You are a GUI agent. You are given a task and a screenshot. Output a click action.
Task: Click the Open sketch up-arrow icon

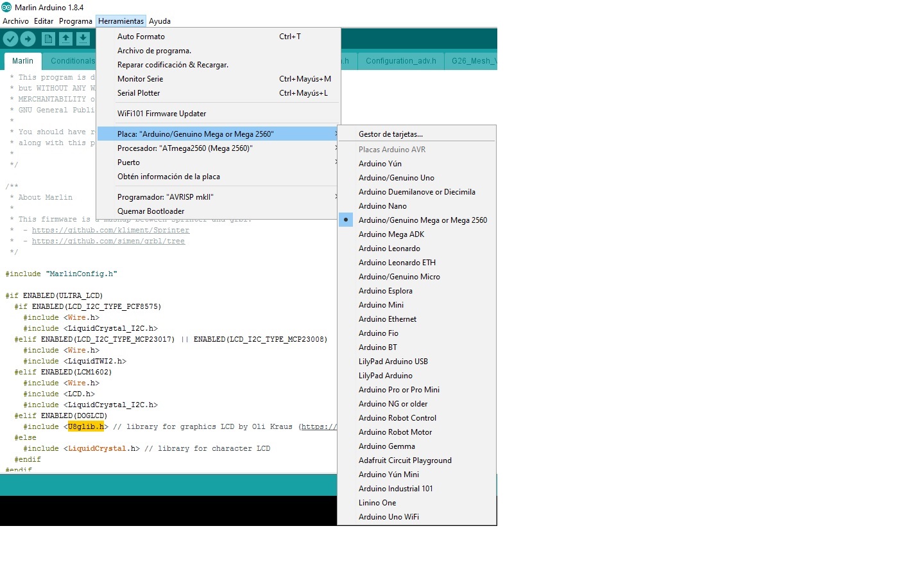[65, 39]
